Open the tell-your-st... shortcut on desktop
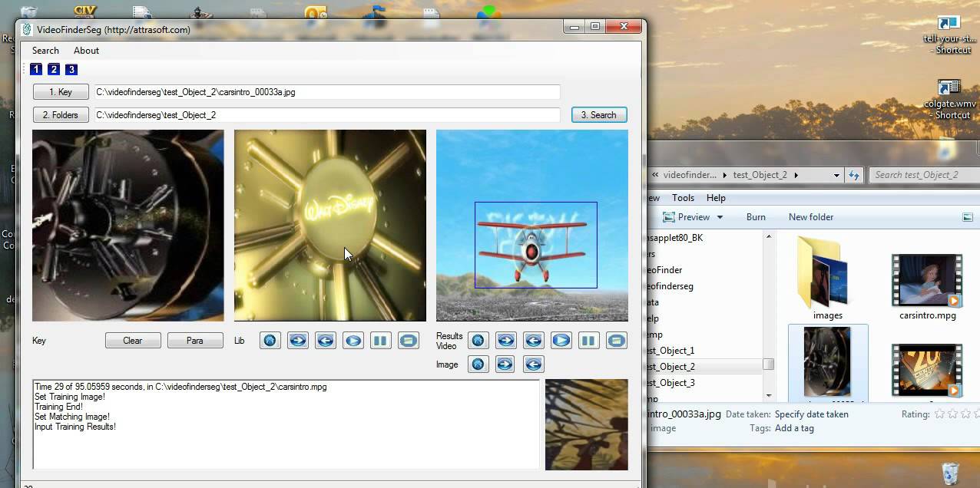Viewport: 980px width, 488px height. 951,35
